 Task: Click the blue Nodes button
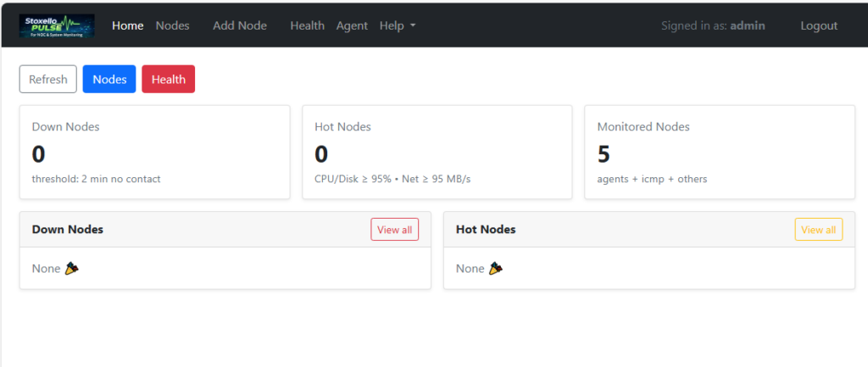click(x=109, y=80)
